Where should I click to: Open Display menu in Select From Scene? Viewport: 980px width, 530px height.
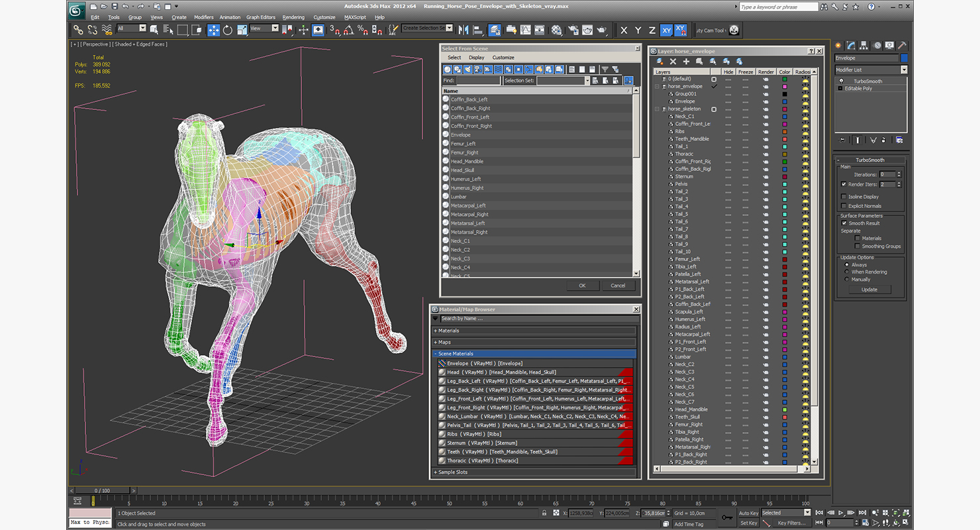pos(477,58)
